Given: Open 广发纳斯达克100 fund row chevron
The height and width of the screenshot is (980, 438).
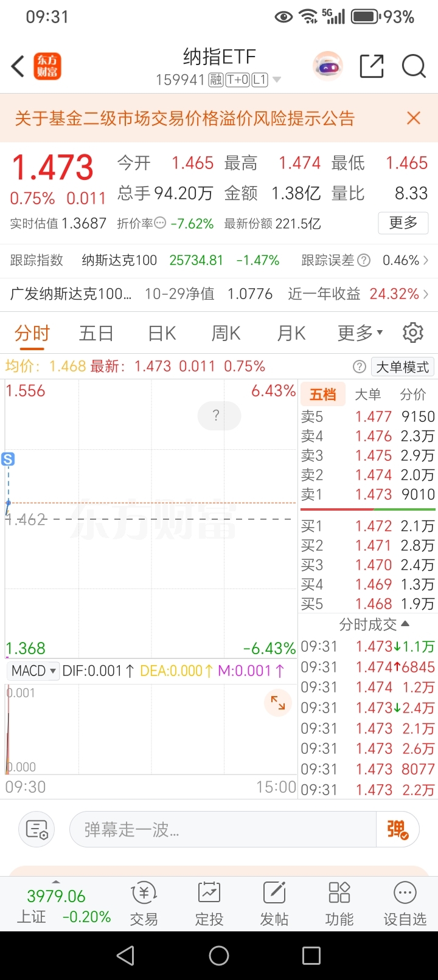Looking at the screenshot, I should [426, 294].
